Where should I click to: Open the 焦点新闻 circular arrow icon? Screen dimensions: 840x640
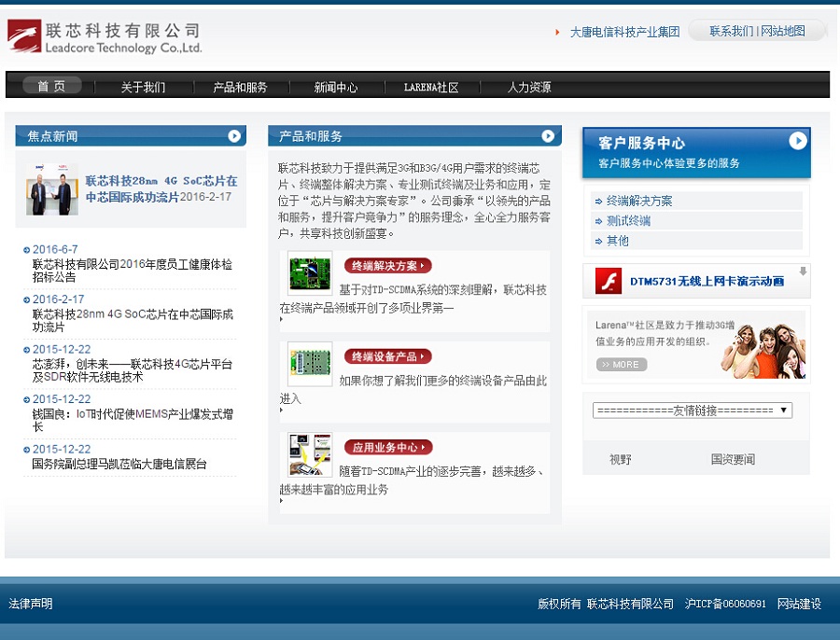[x=234, y=136]
